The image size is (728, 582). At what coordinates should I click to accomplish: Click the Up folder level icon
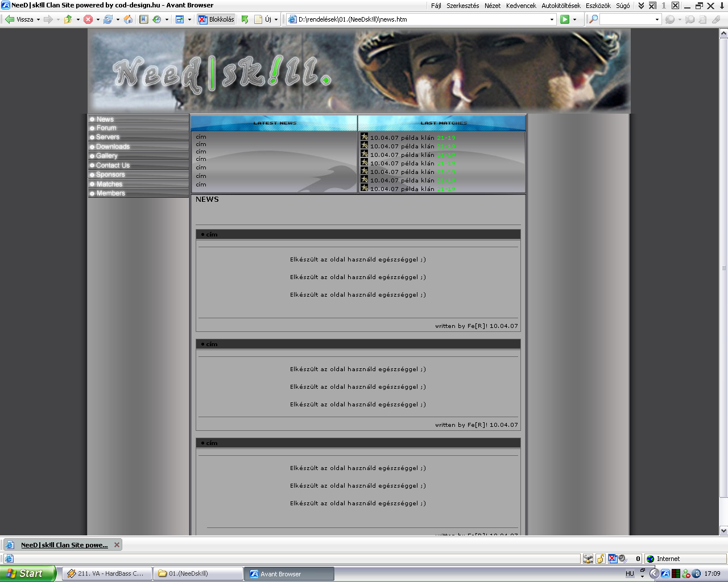[68, 19]
